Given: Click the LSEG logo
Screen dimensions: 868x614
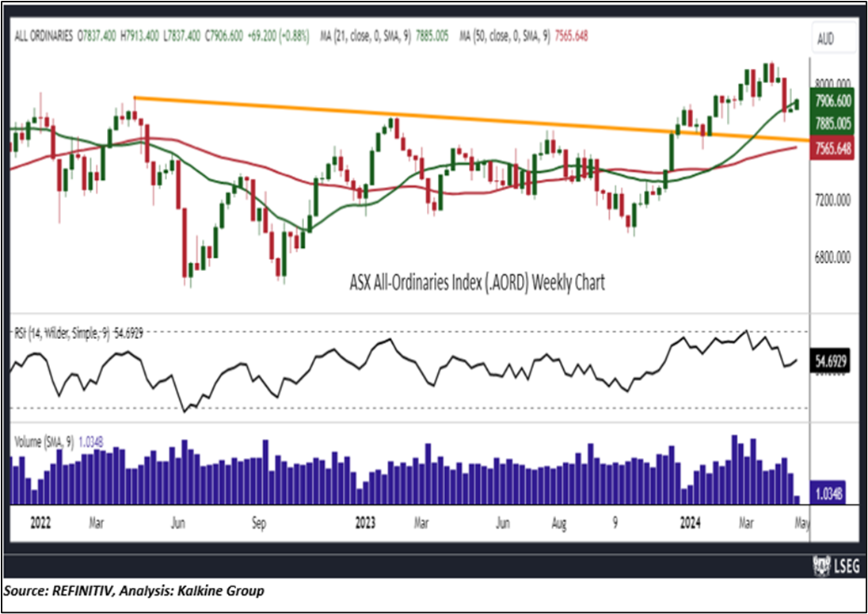Looking at the screenshot, I should click(x=836, y=566).
